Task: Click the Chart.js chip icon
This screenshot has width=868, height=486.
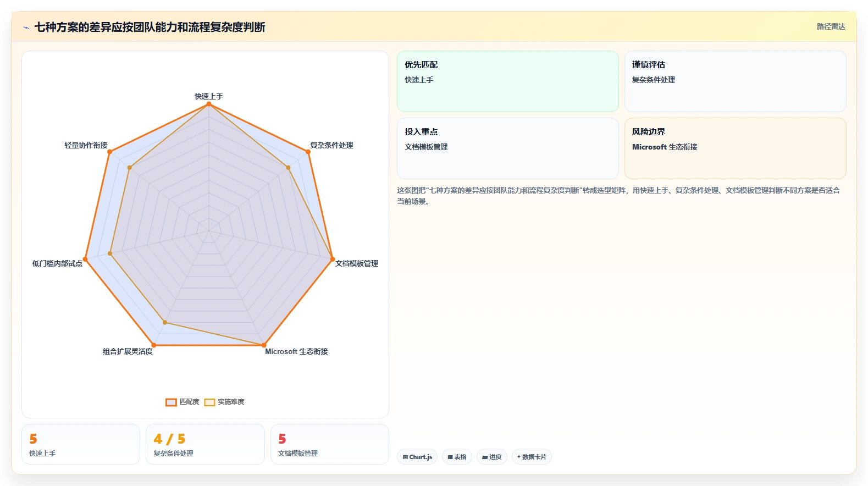Action: coord(405,457)
